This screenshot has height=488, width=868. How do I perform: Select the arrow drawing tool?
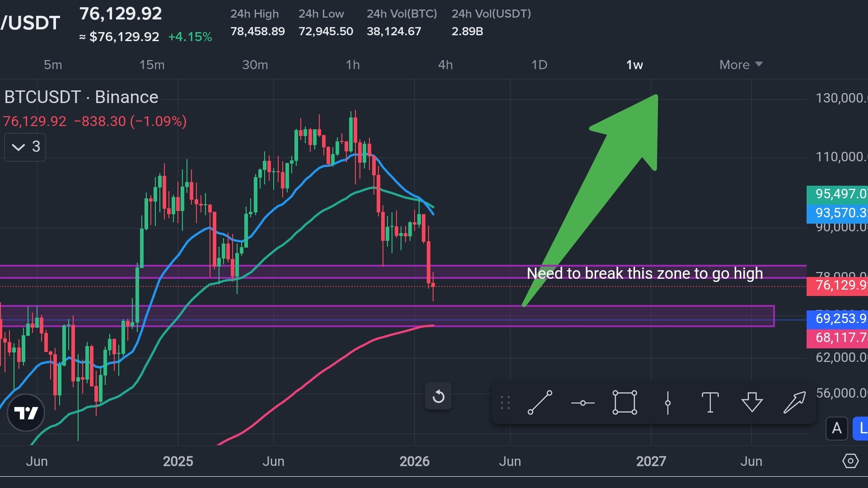(x=794, y=402)
